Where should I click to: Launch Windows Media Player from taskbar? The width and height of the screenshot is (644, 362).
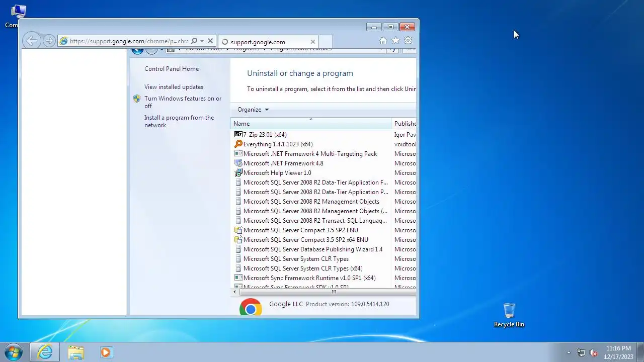(106, 352)
